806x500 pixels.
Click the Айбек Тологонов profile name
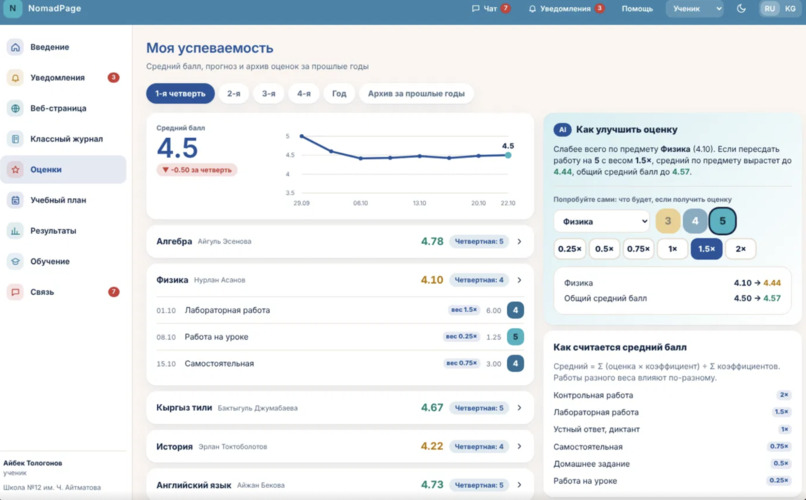click(33, 463)
